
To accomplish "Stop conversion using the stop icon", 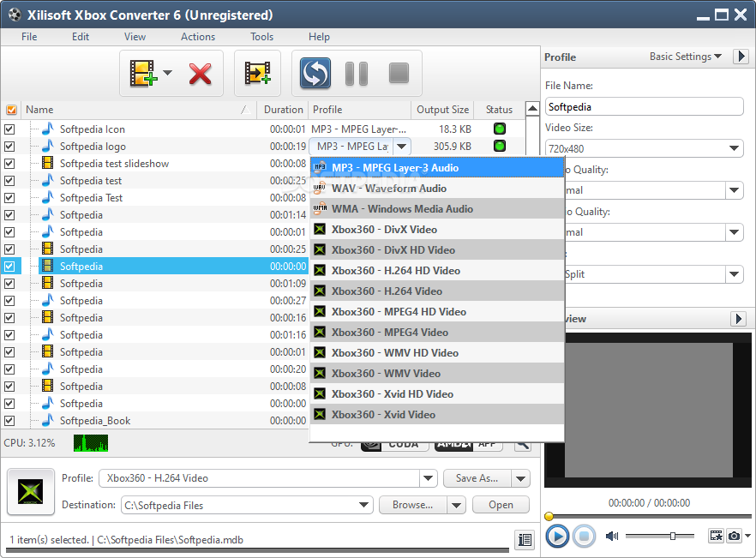I will [399, 74].
